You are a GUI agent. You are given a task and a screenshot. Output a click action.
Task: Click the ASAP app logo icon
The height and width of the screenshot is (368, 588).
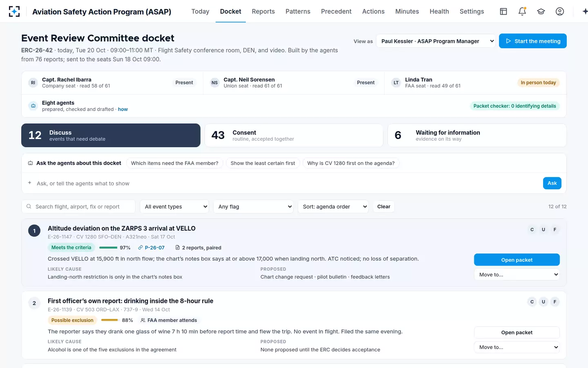[14, 11]
